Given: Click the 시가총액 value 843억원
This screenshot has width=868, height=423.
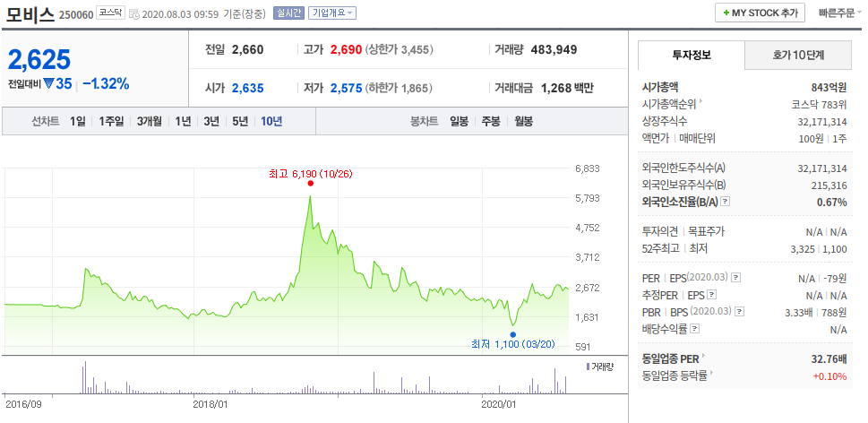Looking at the screenshot, I should (829, 87).
